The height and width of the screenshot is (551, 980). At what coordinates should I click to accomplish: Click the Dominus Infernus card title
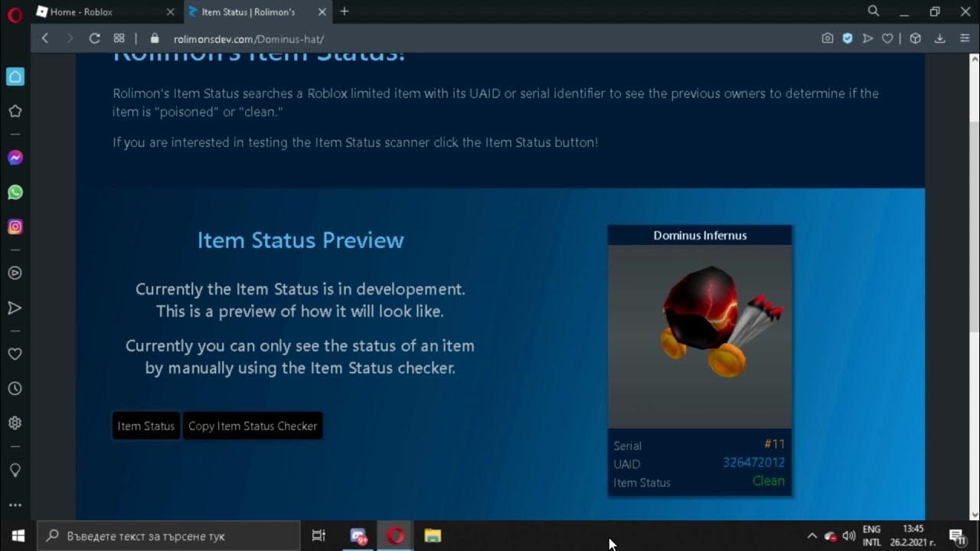click(x=700, y=236)
